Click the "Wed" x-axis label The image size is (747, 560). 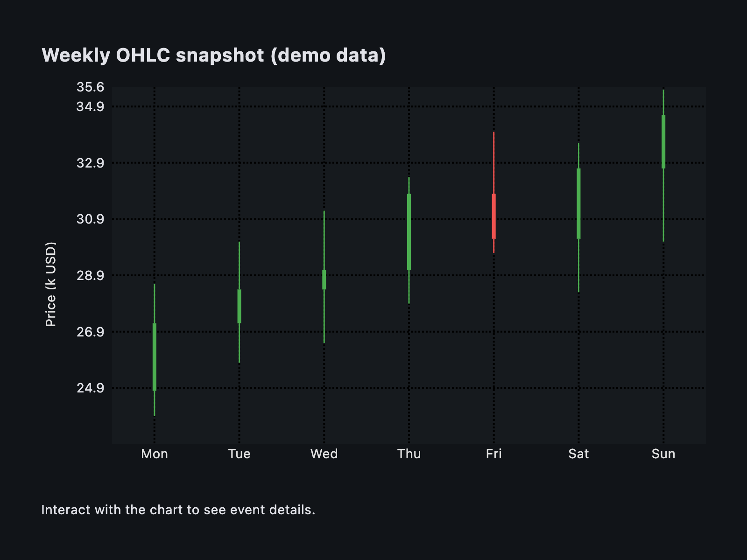coord(324,454)
